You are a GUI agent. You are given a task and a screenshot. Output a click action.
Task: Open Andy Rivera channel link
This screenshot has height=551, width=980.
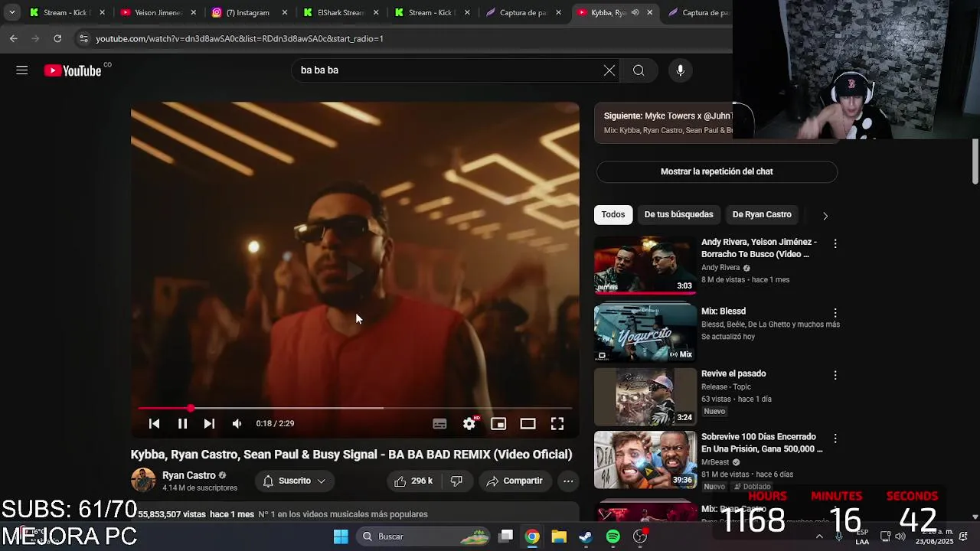(720, 268)
